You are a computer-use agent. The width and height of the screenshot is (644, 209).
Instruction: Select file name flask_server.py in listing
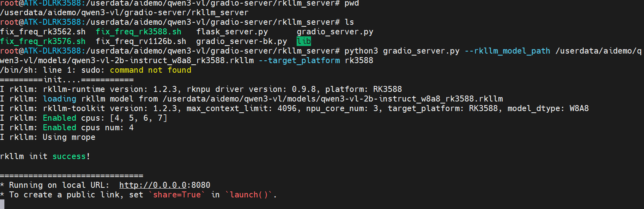tap(232, 32)
